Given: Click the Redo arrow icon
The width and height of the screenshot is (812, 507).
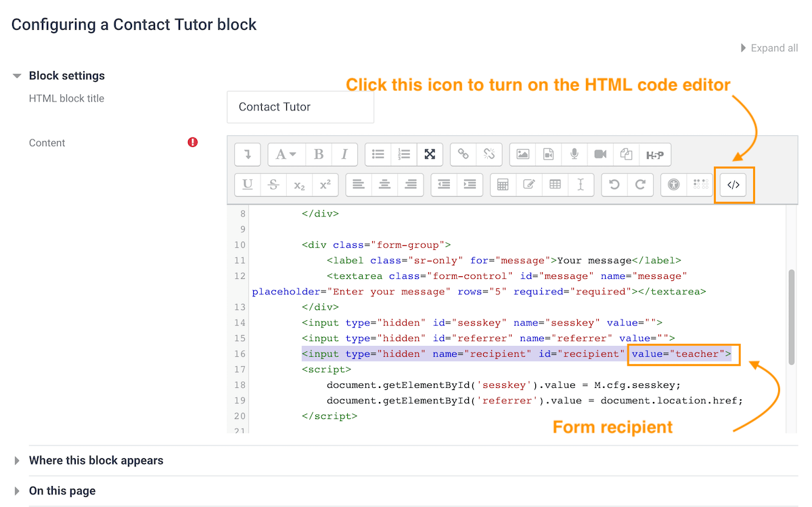Looking at the screenshot, I should coord(639,185).
